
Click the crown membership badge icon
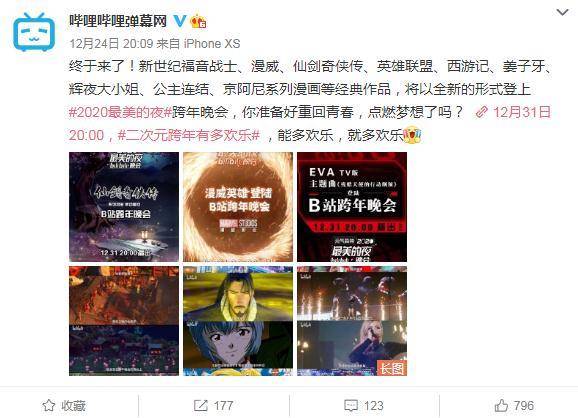point(198,21)
